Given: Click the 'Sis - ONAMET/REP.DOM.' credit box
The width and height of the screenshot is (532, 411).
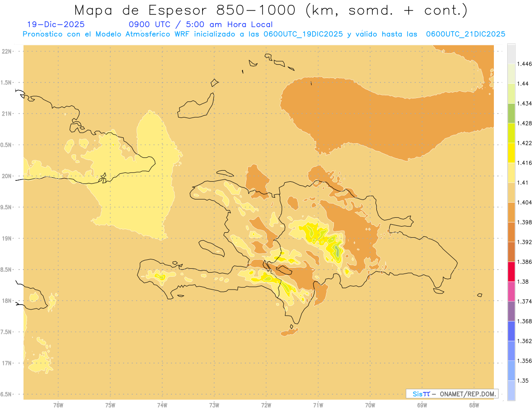Looking at the screenshot, I should (452, 394).
